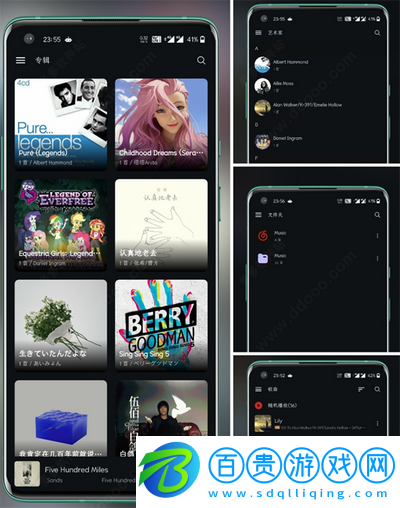Image resolution: width=400 pixels, height=508 pixels.
Task: Tap the 23:55 clock on albums screen
Action: pyautogui.click(x=52, y=39)
